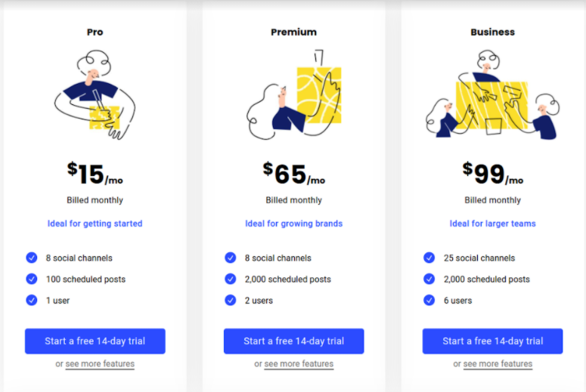Click checkmark next to Premium's 2,000 scheduled posts
The height and width of the screenshot is (392, 586).
[x=231, y=279]
